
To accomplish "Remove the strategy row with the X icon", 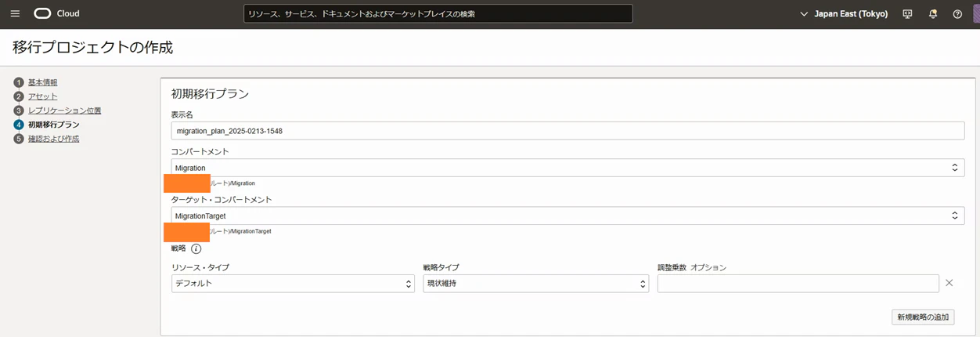I will (x=949, y=283).
